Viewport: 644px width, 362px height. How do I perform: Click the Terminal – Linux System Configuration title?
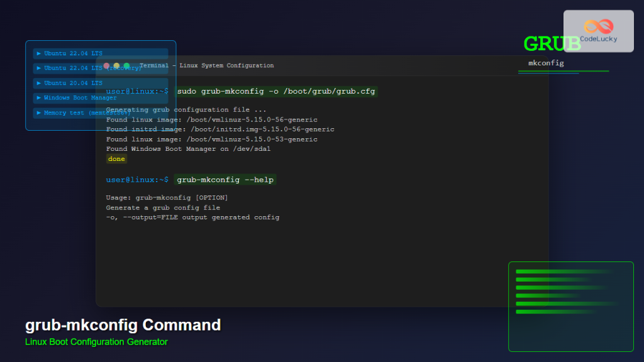point(208,65)
